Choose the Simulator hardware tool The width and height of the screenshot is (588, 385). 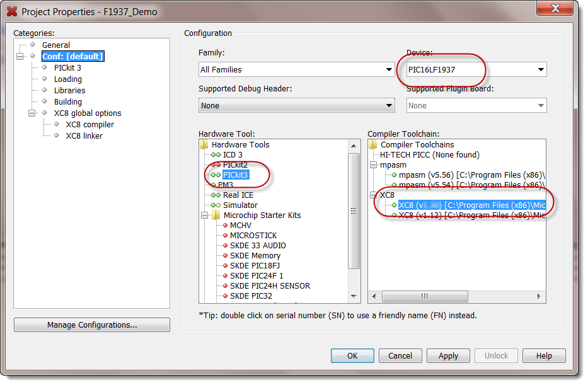click(x=239, y=205)
